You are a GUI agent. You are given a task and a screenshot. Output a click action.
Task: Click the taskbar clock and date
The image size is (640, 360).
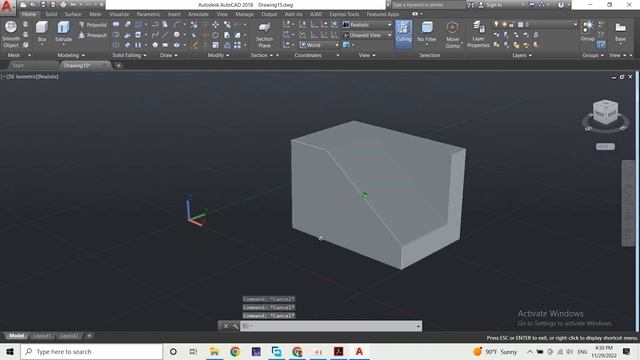[x=604, y=351]
